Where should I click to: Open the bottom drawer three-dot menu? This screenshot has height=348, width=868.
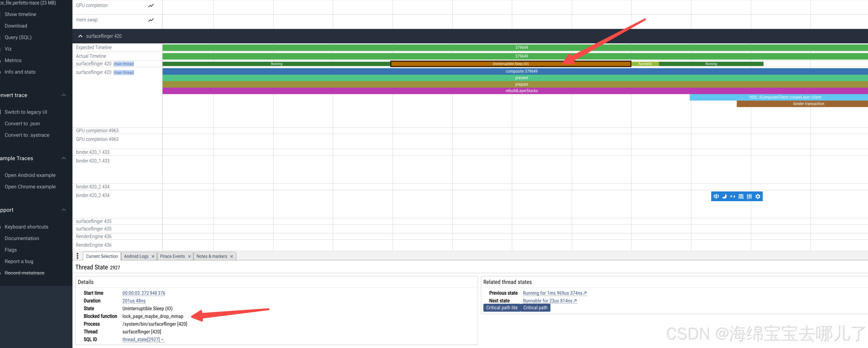tap(77, 256)
